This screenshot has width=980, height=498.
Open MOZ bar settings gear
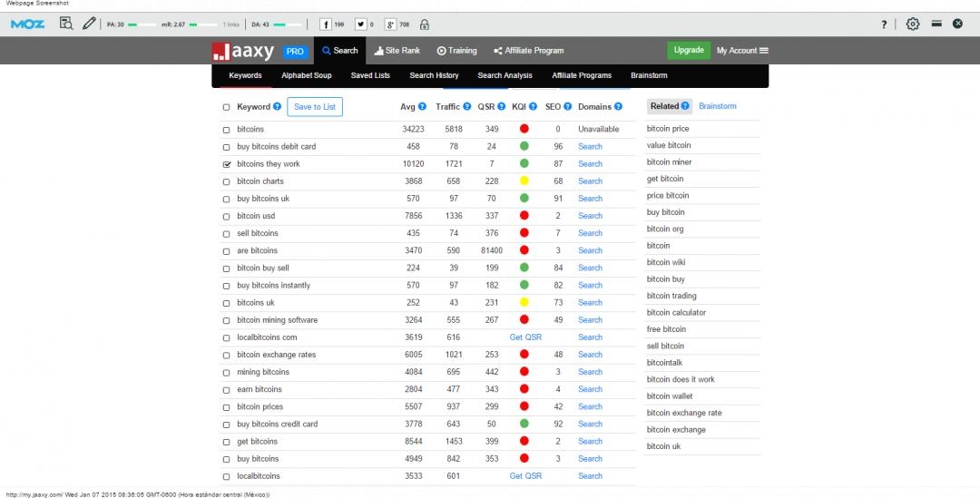tap(913, 24)
